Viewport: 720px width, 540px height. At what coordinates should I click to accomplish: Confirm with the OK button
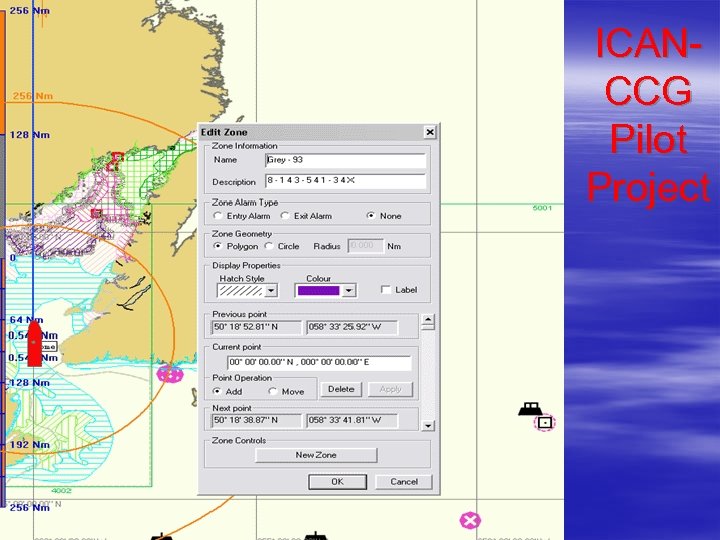point(338,482)
